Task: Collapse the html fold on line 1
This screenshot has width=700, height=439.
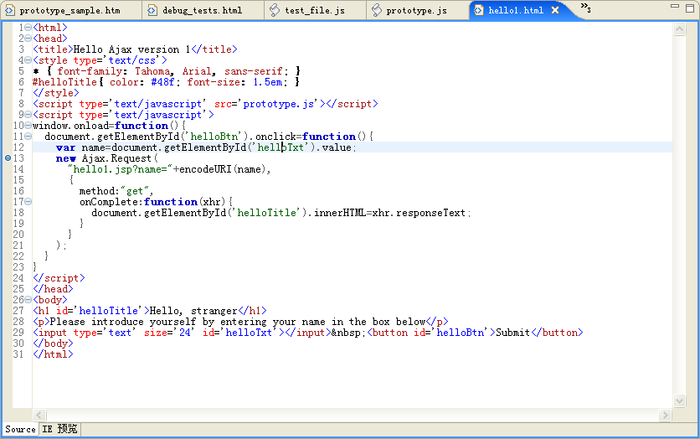Action: (28, 27)
